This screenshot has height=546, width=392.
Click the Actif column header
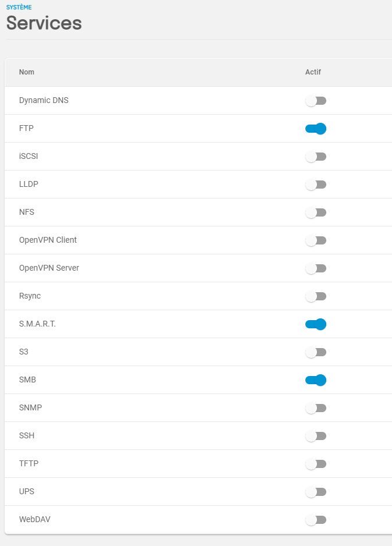[x=313, y=72]
